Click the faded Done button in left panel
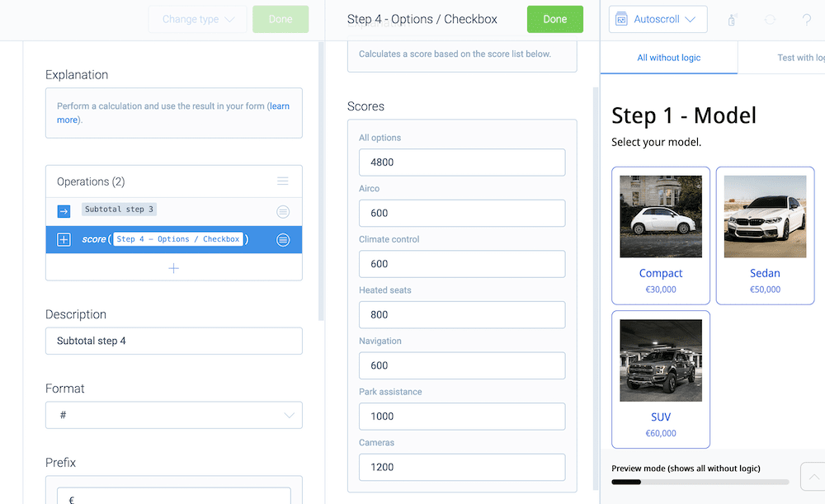Image resolution: width=825 pixels, height=504 pixels. (x=280, y=20)
